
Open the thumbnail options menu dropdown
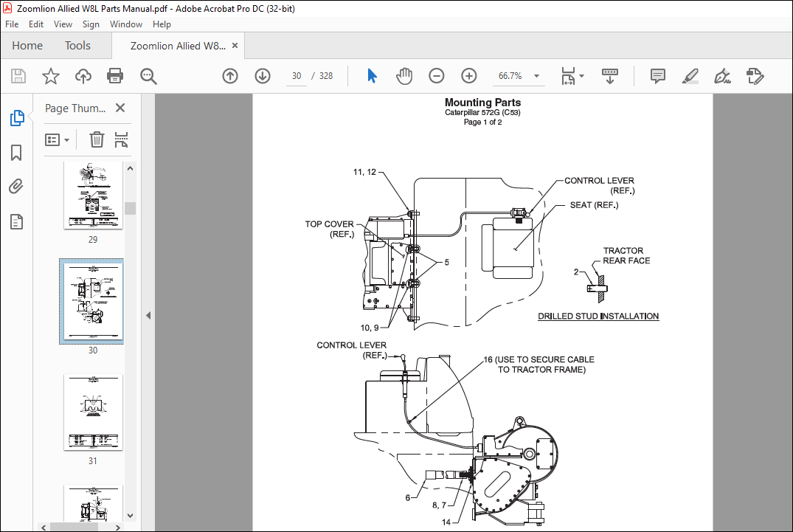57,139
